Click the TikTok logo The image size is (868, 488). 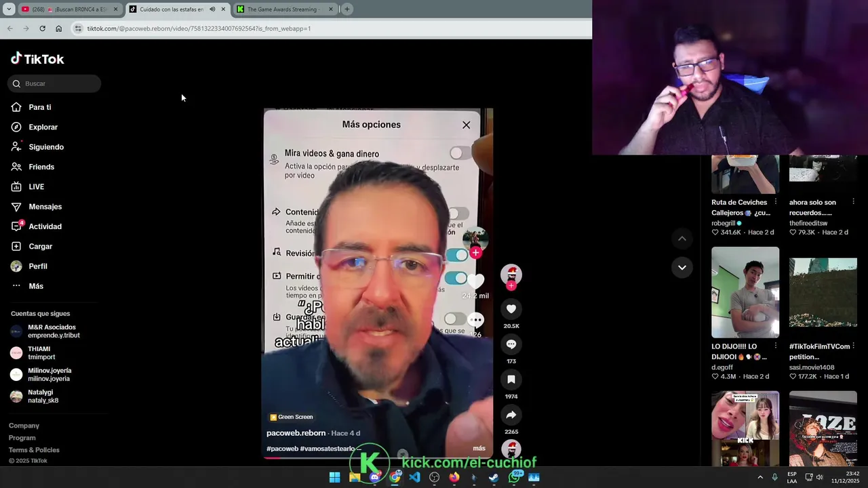coord(37,59)
